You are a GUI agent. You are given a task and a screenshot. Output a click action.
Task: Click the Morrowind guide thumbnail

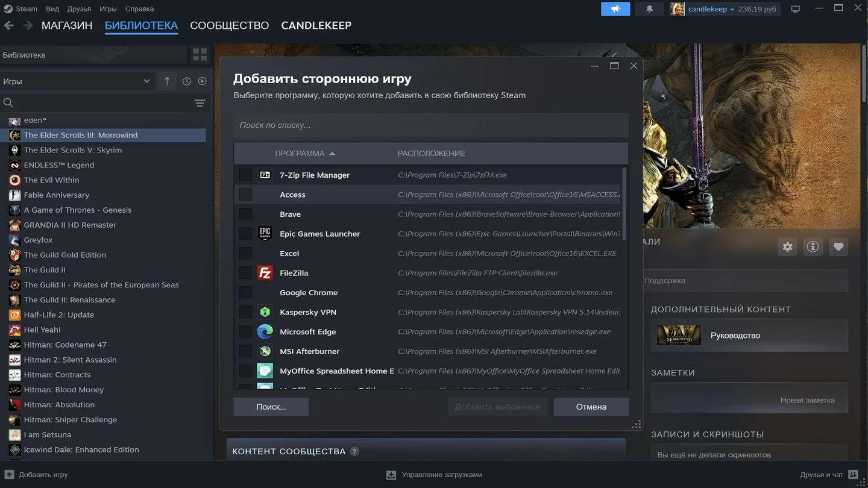[x=679, y=335]
